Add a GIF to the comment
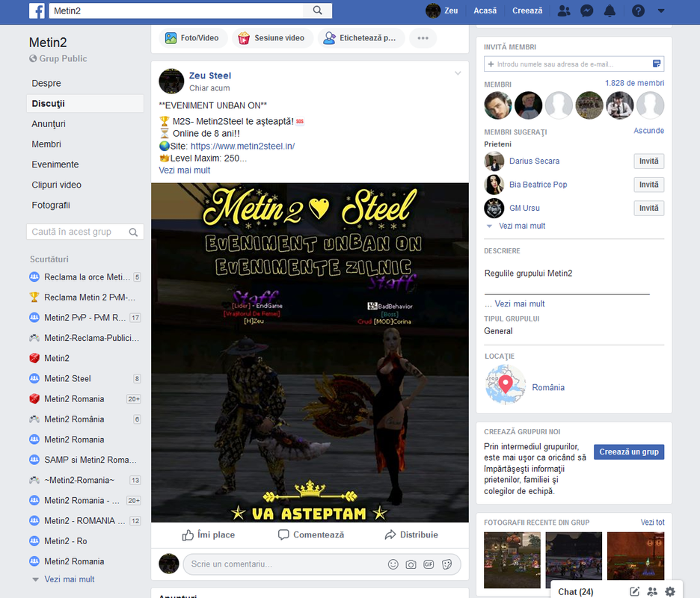The height and width of the screenshot is (598, 700). (429, 564)
